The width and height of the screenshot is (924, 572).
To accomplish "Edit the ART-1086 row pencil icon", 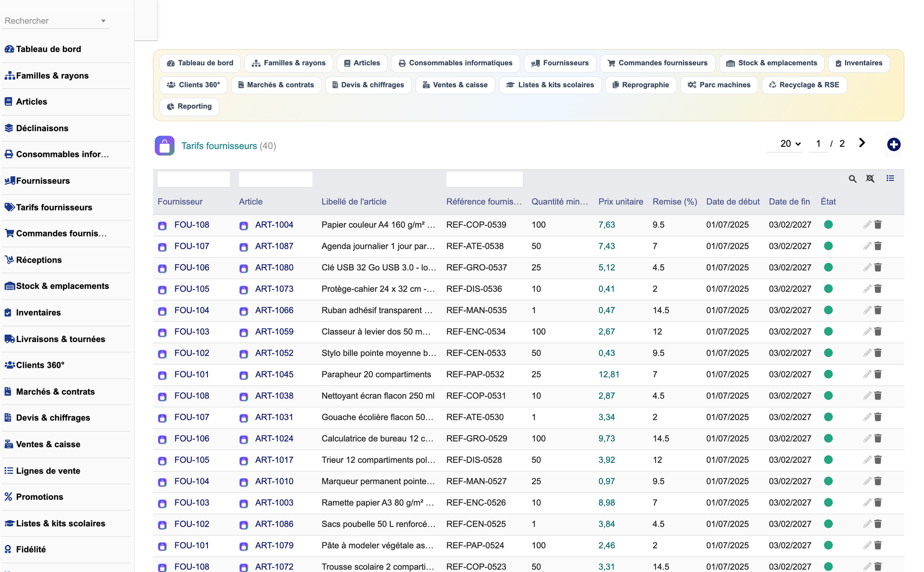I will pyautogui.click(x=867, y=524).
